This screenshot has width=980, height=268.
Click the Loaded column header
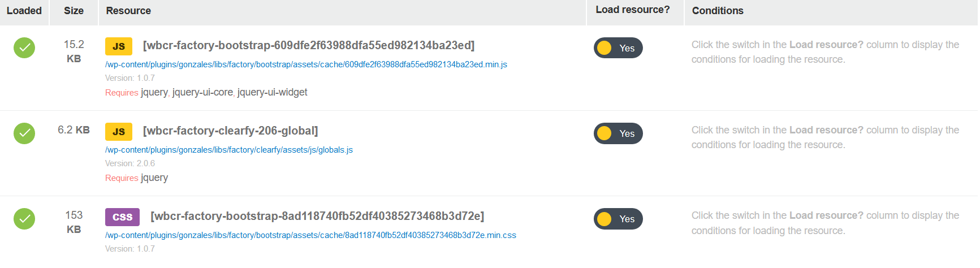(x=24, y=11)
